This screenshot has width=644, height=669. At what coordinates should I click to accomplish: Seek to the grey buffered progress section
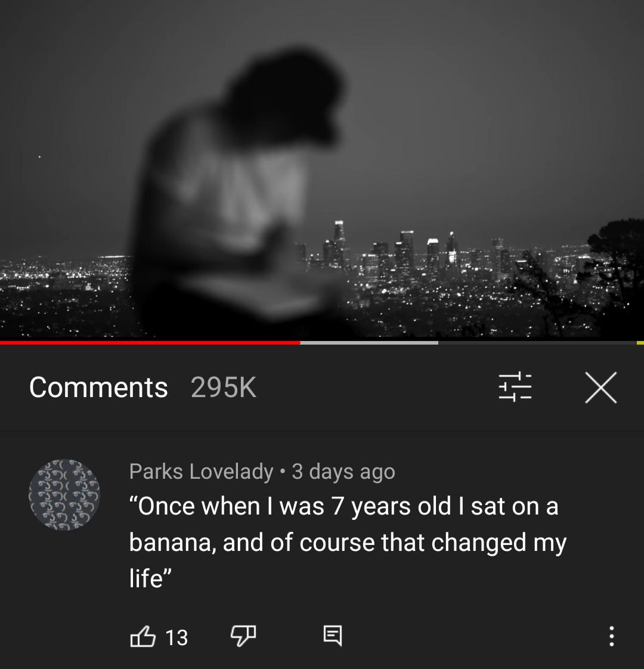369,342
